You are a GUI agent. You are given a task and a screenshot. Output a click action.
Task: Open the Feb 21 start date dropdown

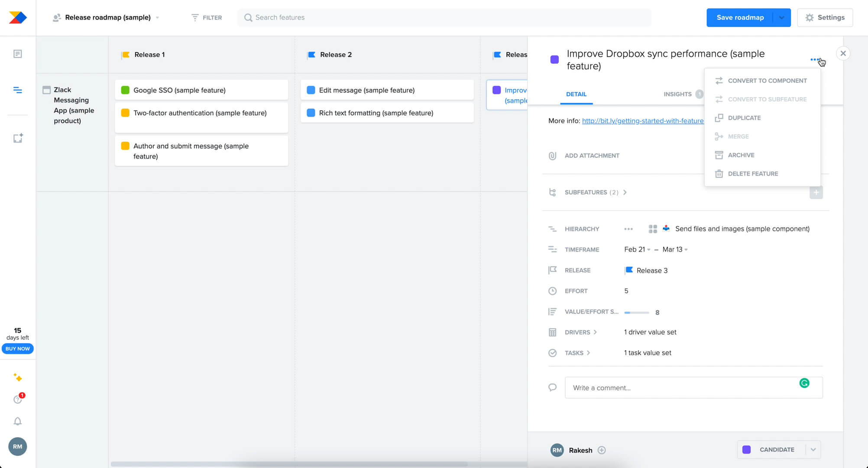point(648,249)
